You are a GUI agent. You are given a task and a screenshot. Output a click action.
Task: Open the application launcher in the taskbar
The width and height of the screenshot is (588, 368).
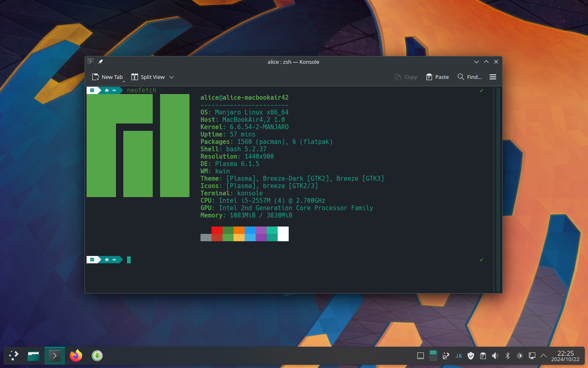pos(13,356)
